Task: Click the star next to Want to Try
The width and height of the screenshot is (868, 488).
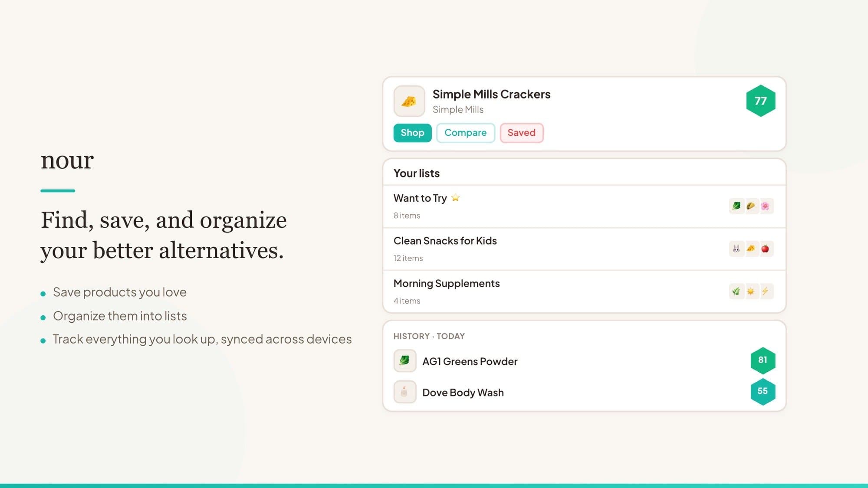Action: (x=455, y=198)
